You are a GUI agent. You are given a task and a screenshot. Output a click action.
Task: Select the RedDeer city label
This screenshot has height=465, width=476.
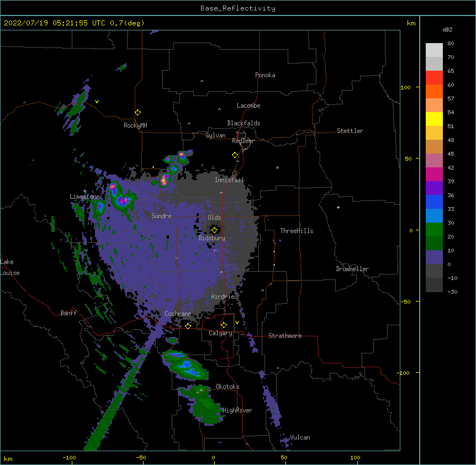click(243, 141)
